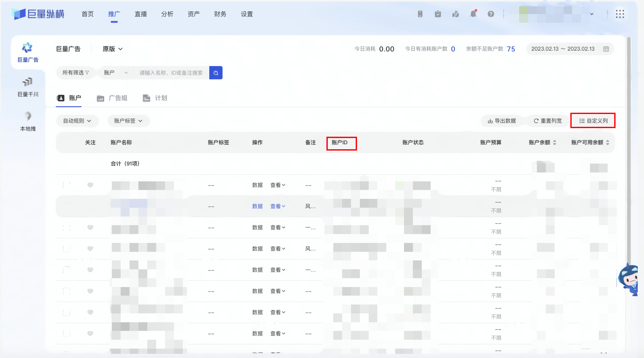
Task: Switch to the 广告组 tab
Action: tap(112, 98)
